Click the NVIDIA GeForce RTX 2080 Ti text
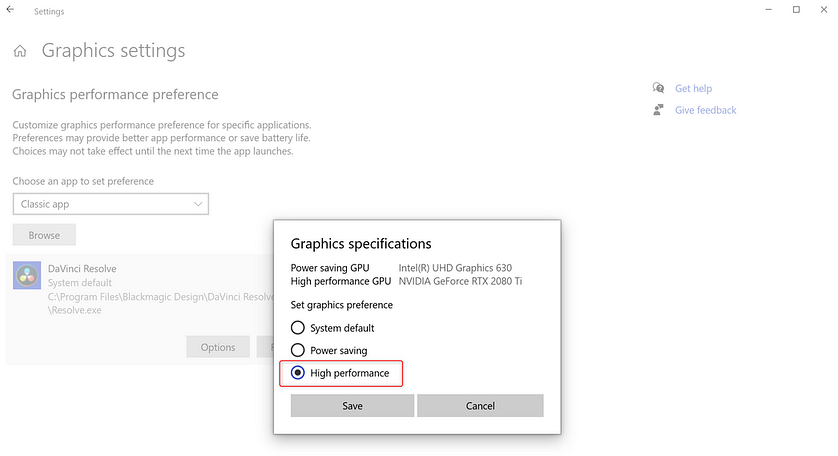838x456 pixels. click(x=460, y=281)
